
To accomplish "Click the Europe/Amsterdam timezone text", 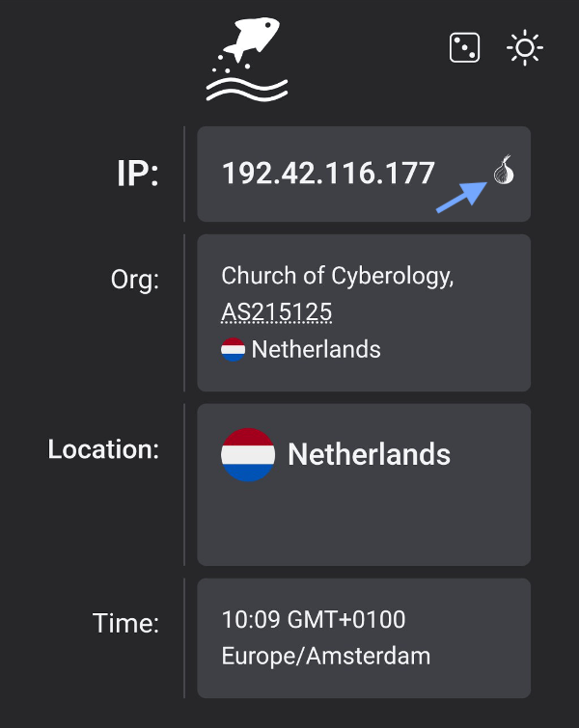I will tap(326, 657).
